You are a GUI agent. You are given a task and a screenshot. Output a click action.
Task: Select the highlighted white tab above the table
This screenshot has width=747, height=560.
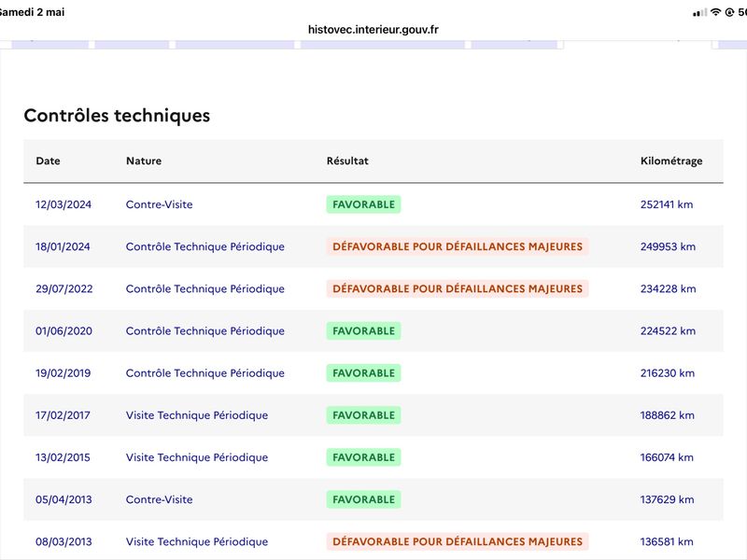[x=638, y=44]
